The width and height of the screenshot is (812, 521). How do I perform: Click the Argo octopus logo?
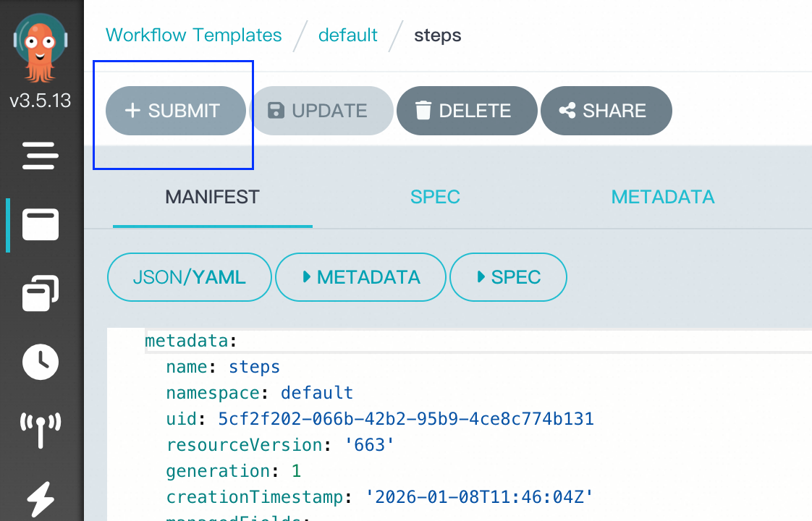coord(41,51)
